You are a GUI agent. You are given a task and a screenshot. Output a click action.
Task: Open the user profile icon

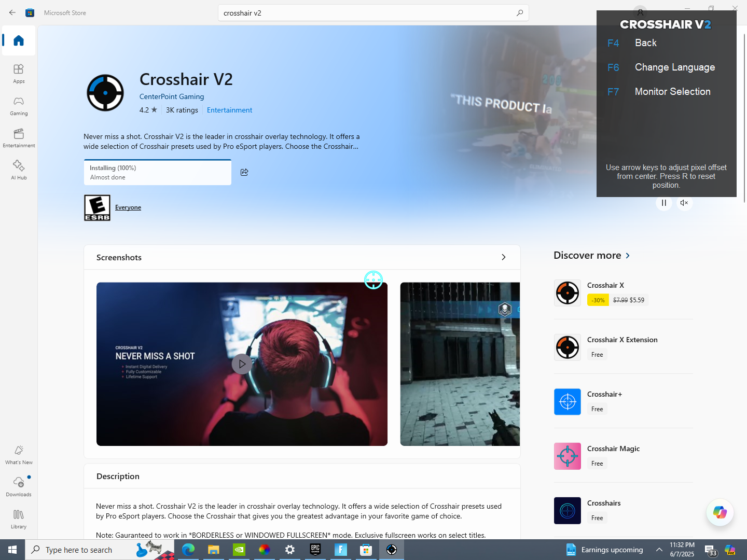pyautogui.click(x=641, y=11)
